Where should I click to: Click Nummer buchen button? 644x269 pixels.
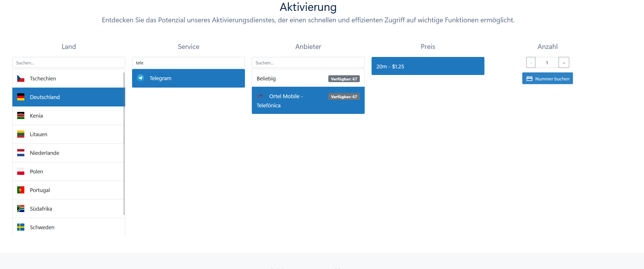click(x=547, y=78)
